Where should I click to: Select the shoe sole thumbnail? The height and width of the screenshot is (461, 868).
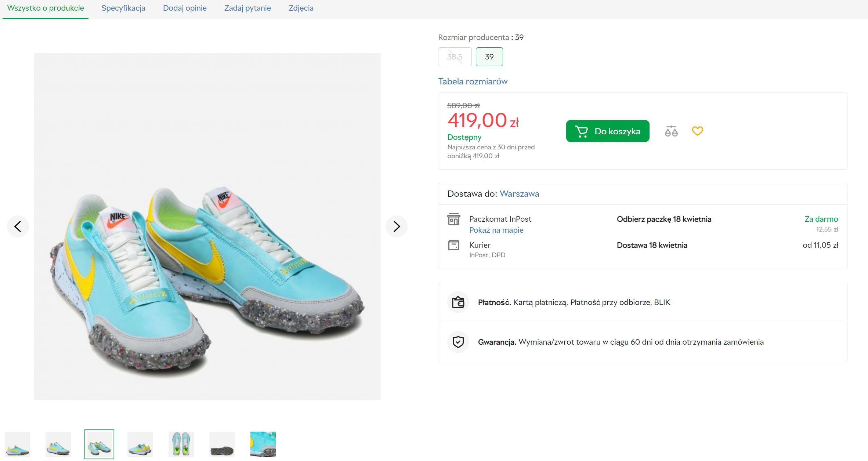pos(222,444)
